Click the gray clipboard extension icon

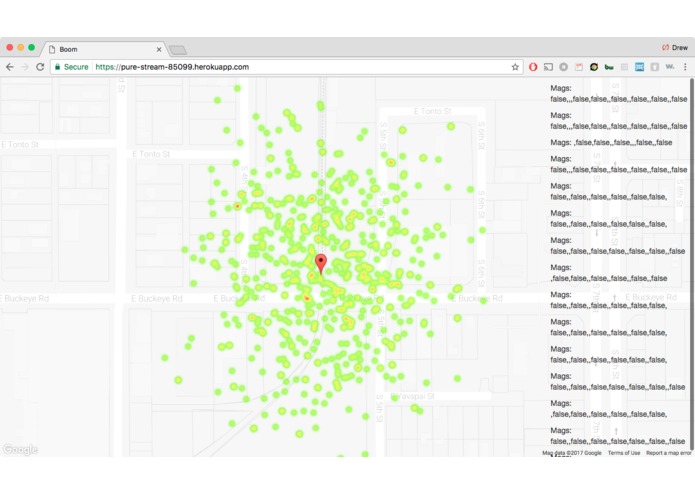point(654,67)
